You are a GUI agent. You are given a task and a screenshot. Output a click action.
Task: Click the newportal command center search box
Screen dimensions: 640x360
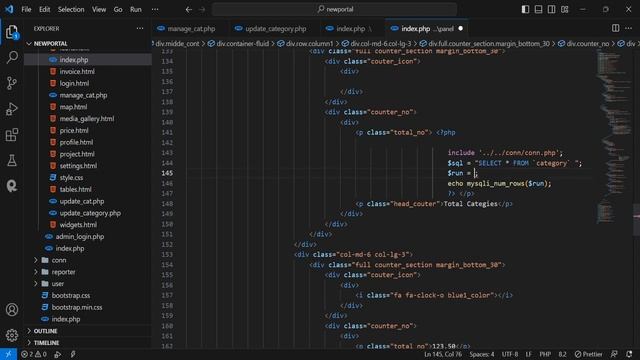(x=334, y=9)
